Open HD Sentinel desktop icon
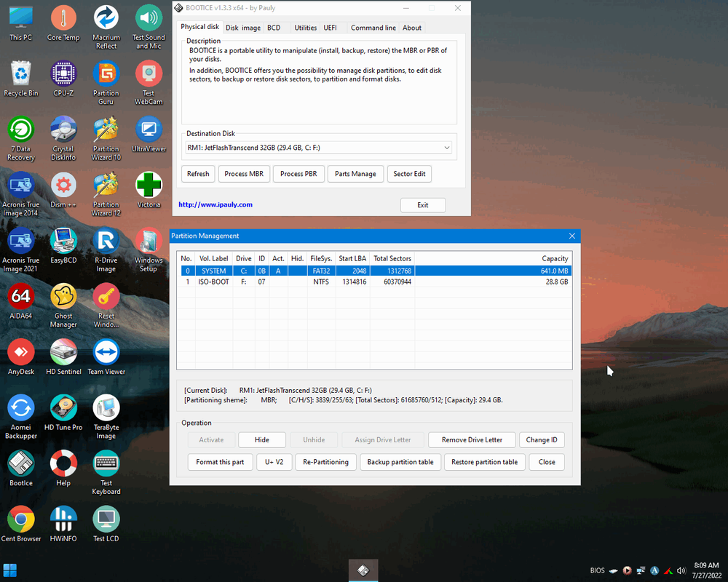 [x=63, y=357]
